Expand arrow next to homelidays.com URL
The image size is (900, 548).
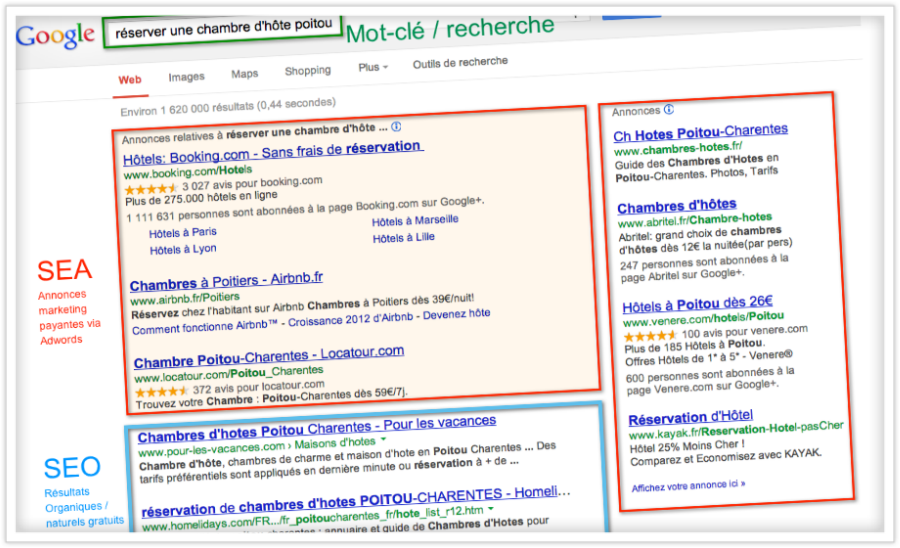491,508
